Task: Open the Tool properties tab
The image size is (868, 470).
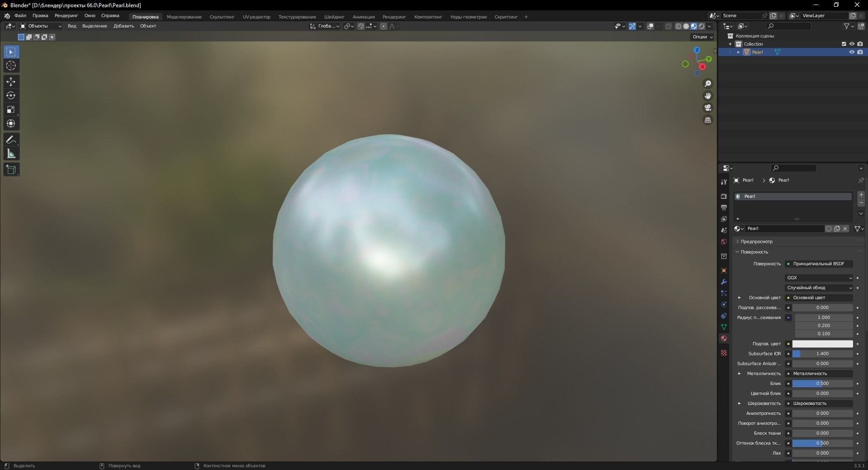Action: [724, 182]
